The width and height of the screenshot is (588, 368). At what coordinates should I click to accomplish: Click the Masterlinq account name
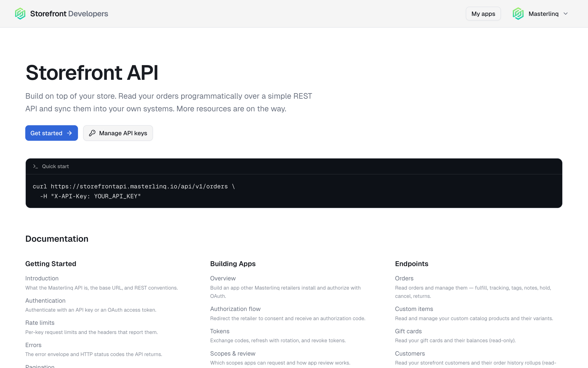tap(543, 14)
